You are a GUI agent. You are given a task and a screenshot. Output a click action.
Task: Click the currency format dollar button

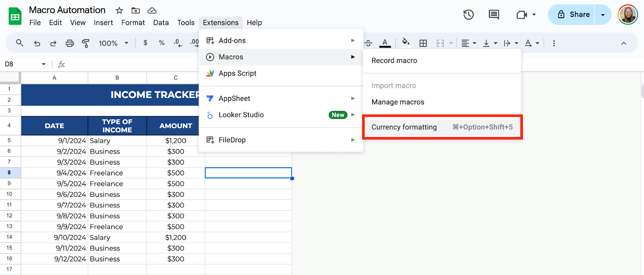(x=145, y=43)
